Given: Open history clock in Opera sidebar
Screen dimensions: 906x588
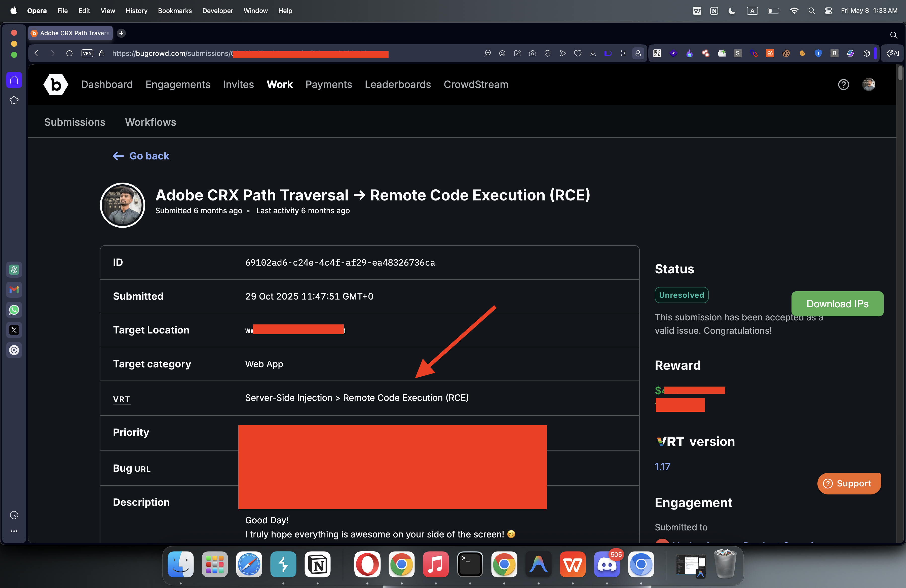Looking at the screenshot, I should click(14, 515).
